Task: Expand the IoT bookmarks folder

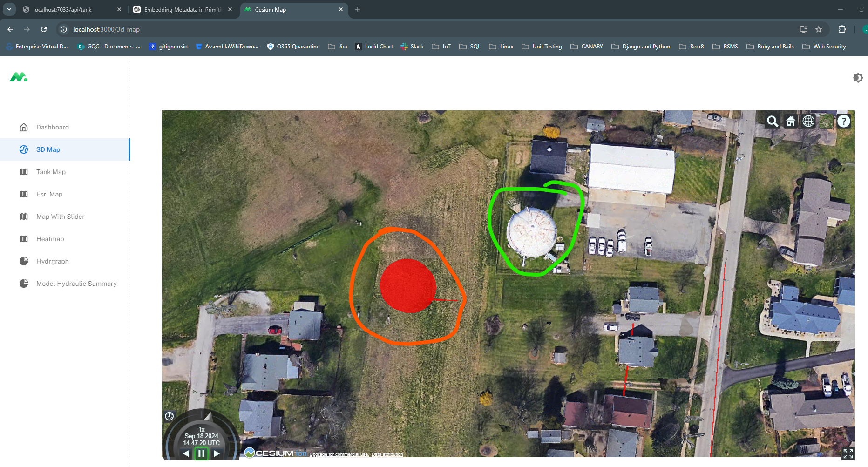Action: [441, 47]
